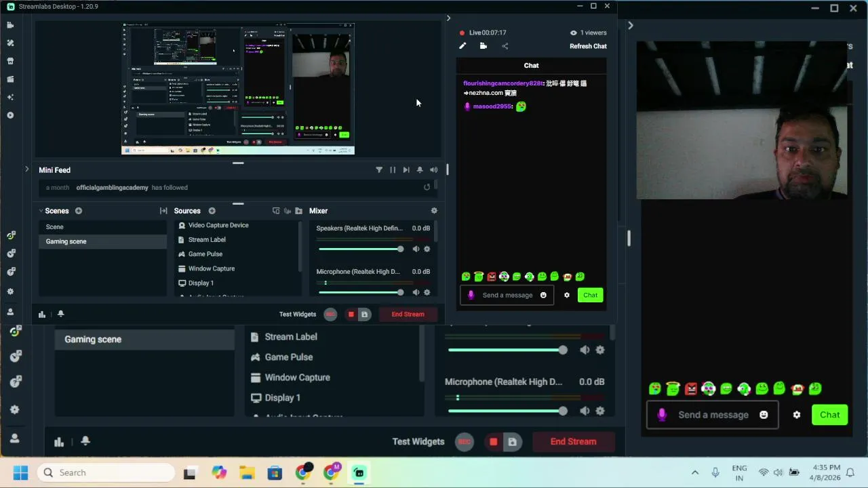868x488 pixels.
Task: Click the Add Scene plus icon
Action: click(x=79, y=211)
